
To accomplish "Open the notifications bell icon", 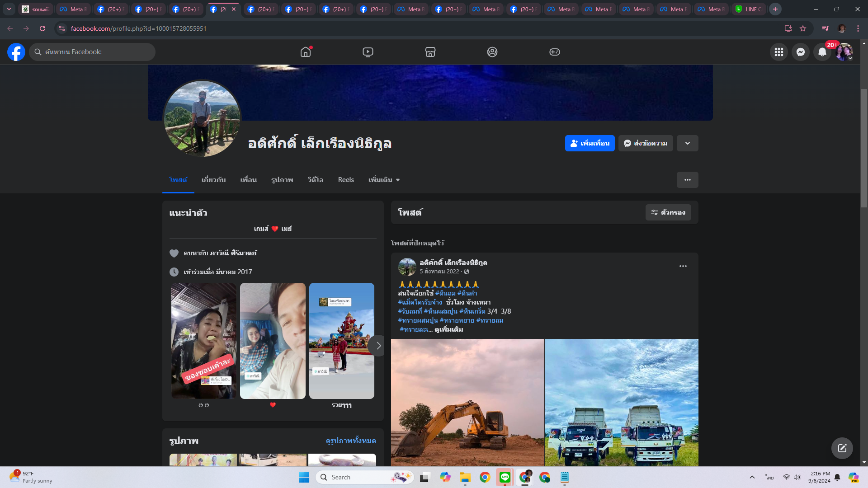I will [x=822, y=52].
